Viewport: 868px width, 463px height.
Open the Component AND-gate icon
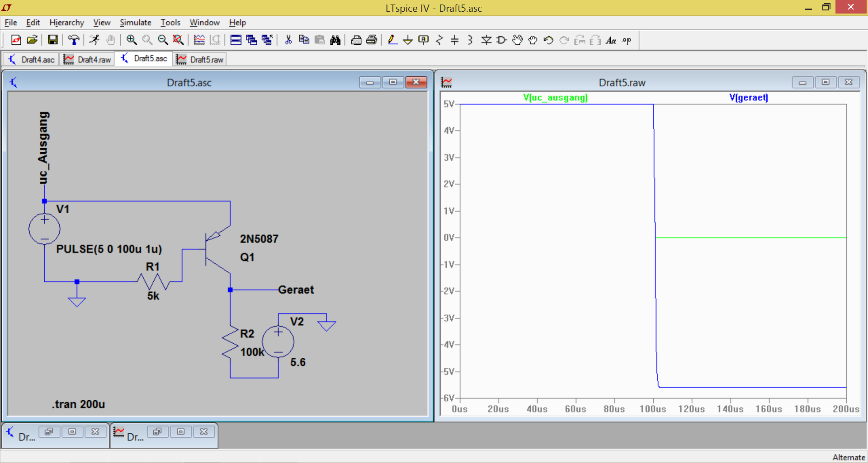click(502, 40)
